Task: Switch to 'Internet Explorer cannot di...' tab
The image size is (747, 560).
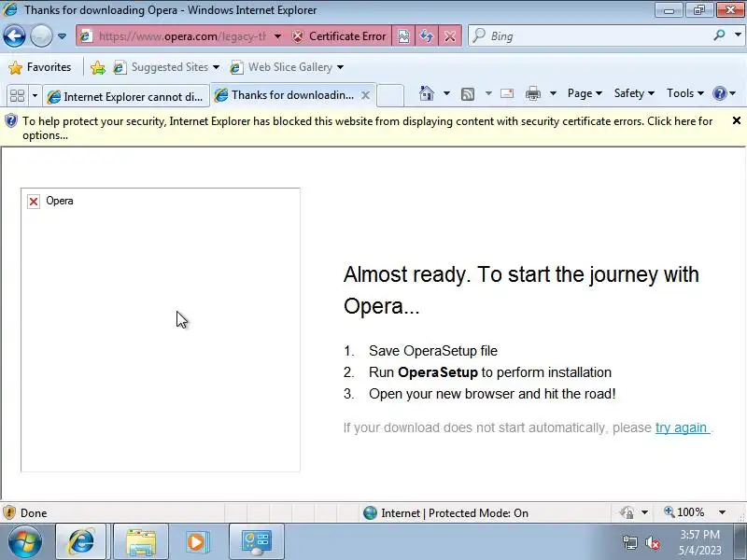Action: [x=126, y=97]
